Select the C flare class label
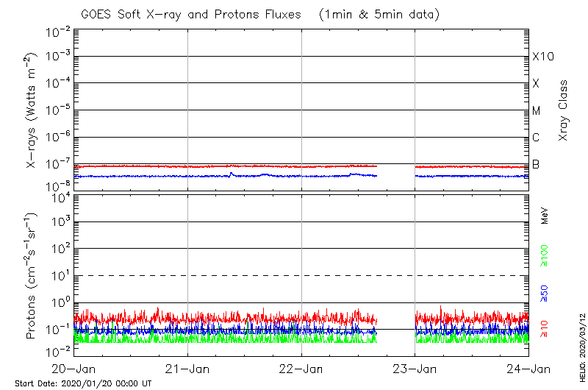The image size is (588, 390). click(x=536, y=138)
